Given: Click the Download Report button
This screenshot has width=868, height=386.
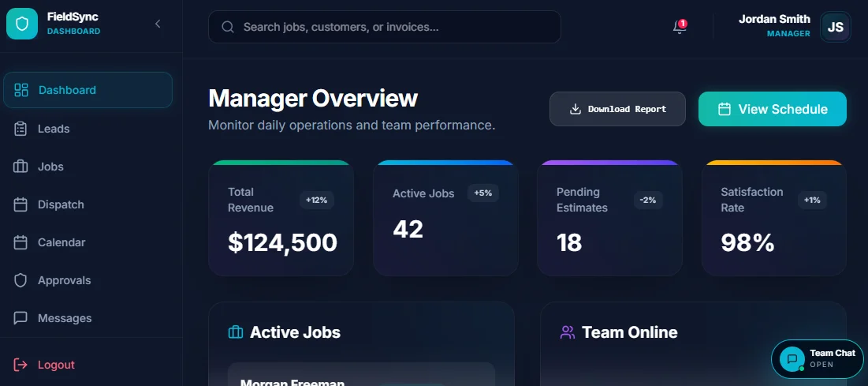Looking at the screenshot, I should [617, 109].
